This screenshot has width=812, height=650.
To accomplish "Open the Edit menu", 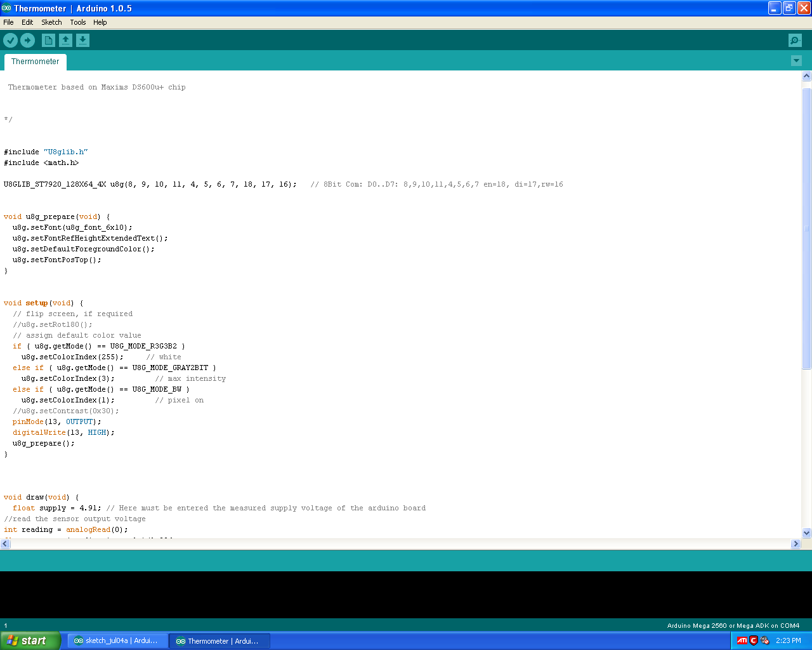I will coord(27,22).
